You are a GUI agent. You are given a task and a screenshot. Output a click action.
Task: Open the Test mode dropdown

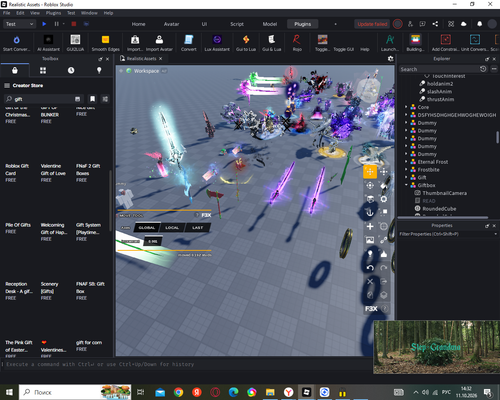[x=19, y=24]
